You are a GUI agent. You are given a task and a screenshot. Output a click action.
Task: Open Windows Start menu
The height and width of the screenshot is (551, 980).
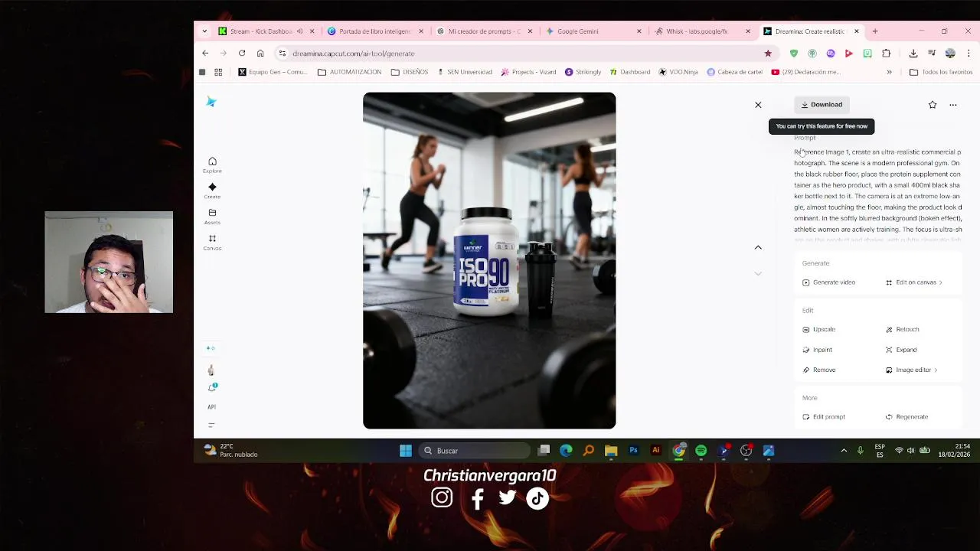(x=406, y=451)
